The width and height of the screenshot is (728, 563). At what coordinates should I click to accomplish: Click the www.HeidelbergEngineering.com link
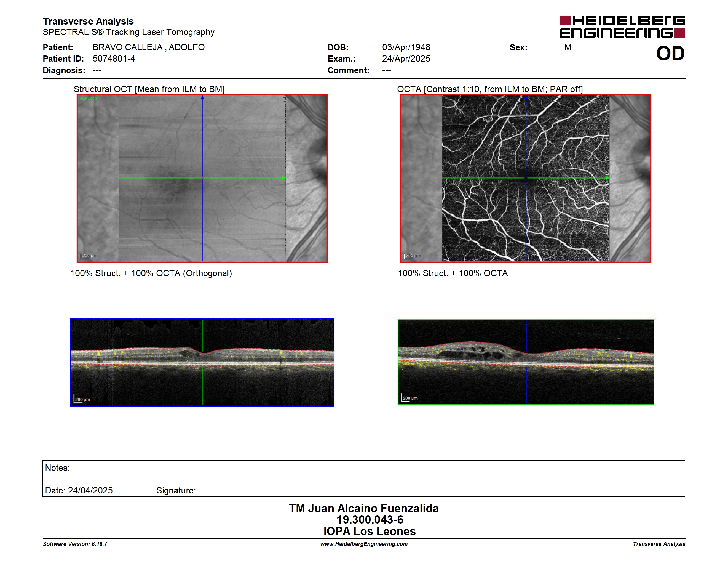[364, 544]
